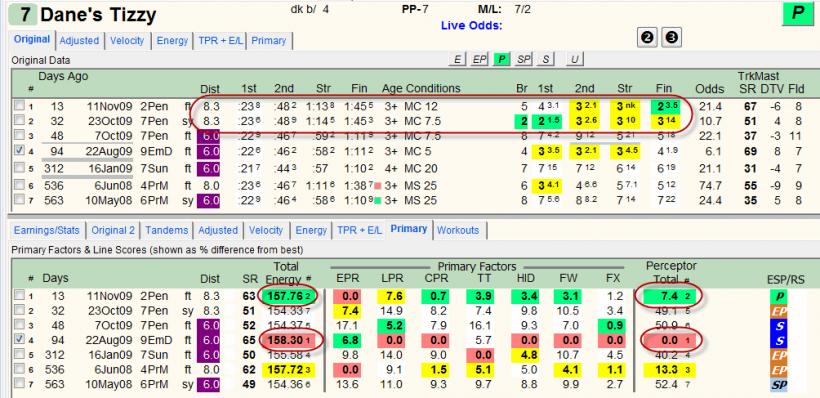Select the U running style button
This screenshot has width=820, height=398.
[x=574, y=60]
